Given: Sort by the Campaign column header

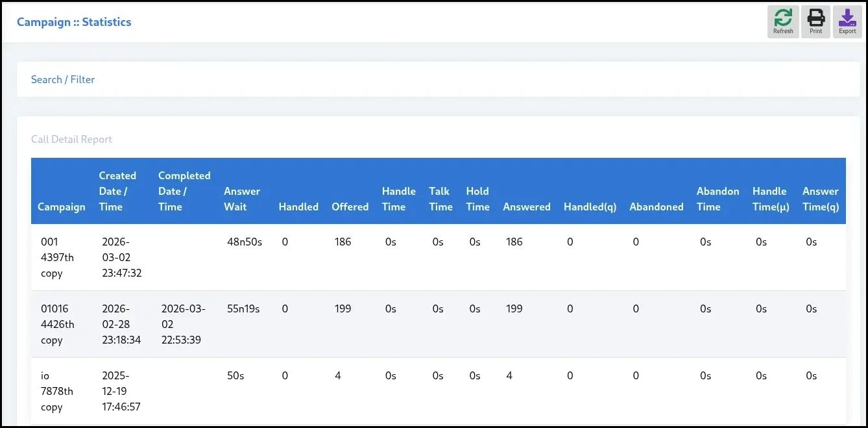Looking at the screenshot, I should click(62, 207).
